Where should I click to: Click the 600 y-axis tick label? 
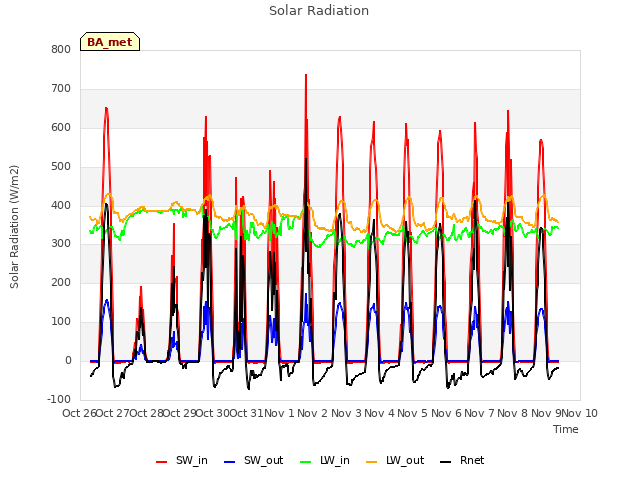[61, 127]
